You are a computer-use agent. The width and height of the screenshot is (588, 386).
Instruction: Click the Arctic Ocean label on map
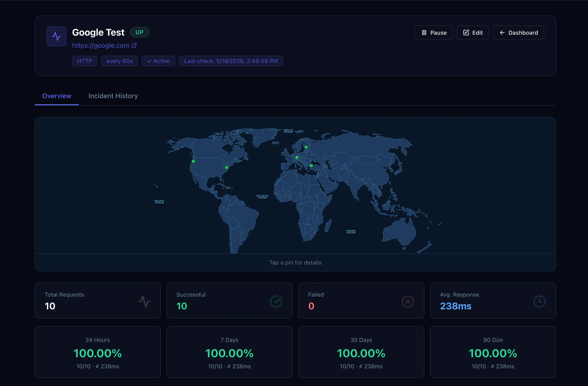point(288,131)
